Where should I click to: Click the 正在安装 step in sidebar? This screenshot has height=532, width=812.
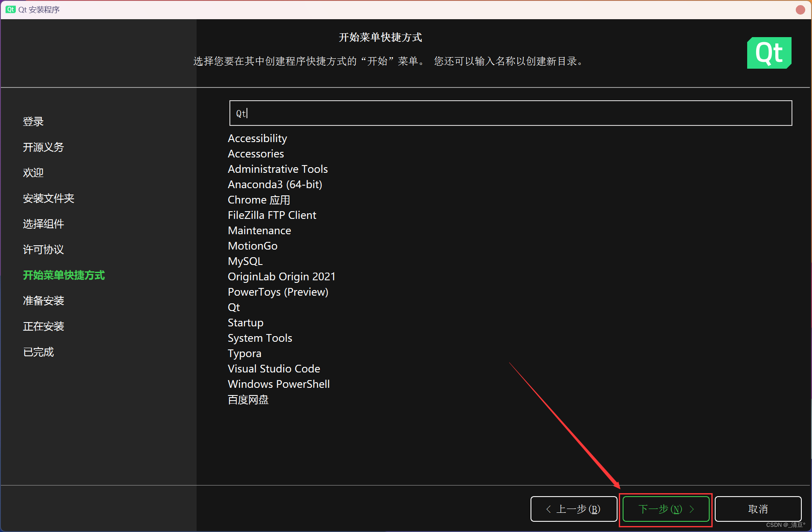click(x=43, y=326)
